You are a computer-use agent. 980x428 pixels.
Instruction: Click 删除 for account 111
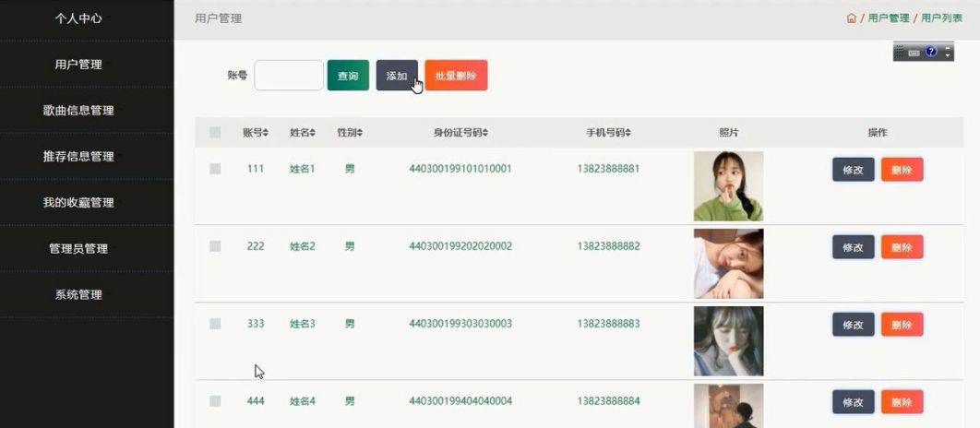[902, 170]
